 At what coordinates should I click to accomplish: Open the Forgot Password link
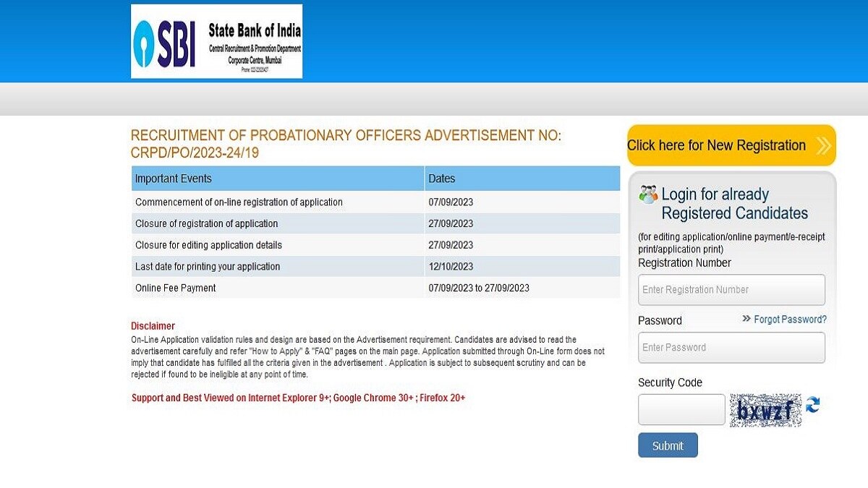tap(790, 319)
